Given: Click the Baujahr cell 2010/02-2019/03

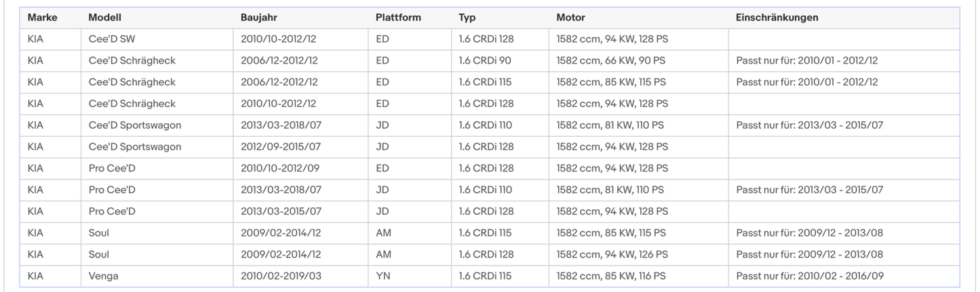Looking at the screenshot, I should (x=280, y=276).
